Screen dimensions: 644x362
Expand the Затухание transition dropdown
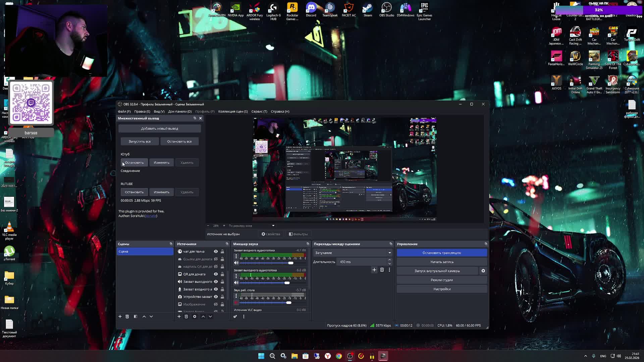[x=389, y=253]
